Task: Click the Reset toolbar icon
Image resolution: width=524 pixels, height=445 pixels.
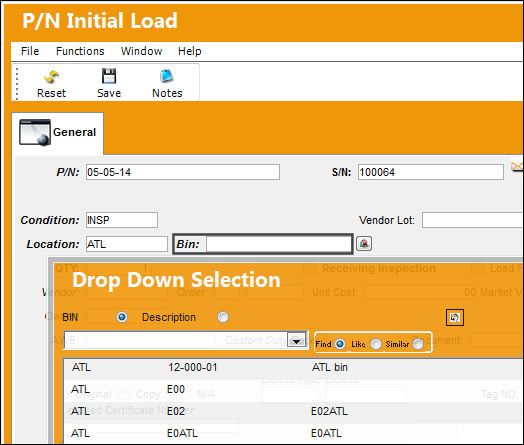Action: point(51,77)
